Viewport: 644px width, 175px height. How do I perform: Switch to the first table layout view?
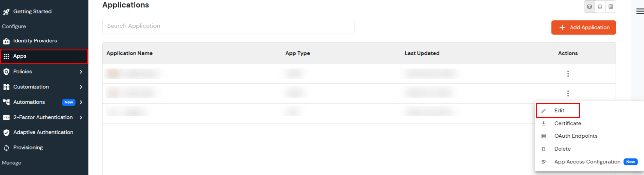589,7
